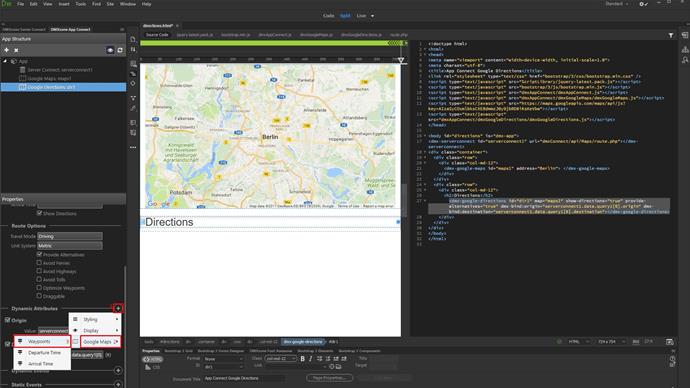The image size is (690, 388).
Task: Open the dmxAppConnect.js related file
Action: [275, 35]
